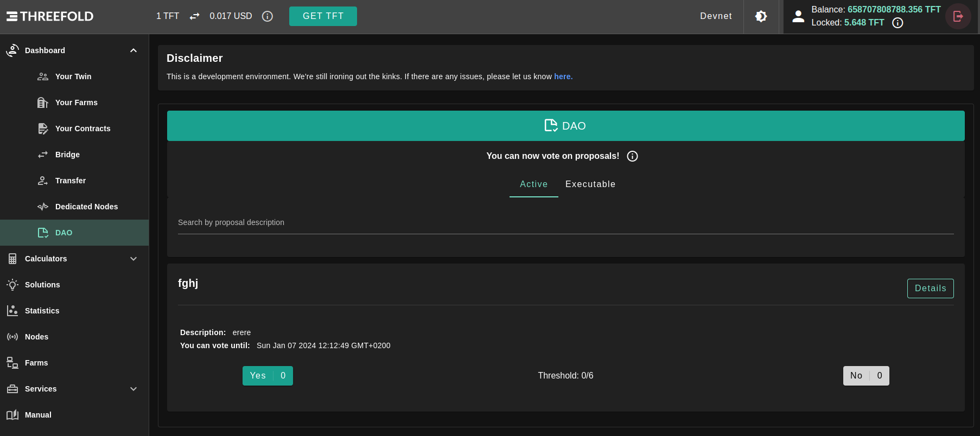Toggle the light/dark theme icon
The height and width of the screenshot is (436, 980).
click(761, 16)
